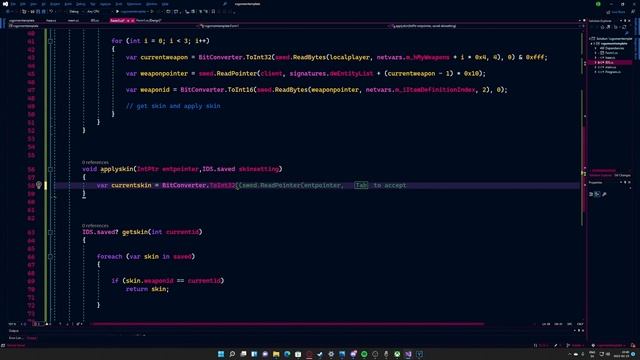Open the editor zoom level dropdown

click(16, 324)
